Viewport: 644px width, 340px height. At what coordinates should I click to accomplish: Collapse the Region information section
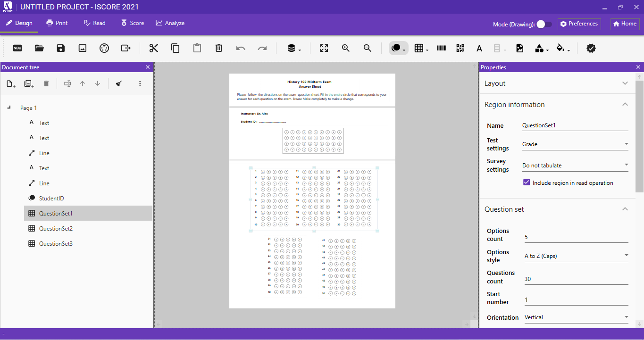coord(625,105)
